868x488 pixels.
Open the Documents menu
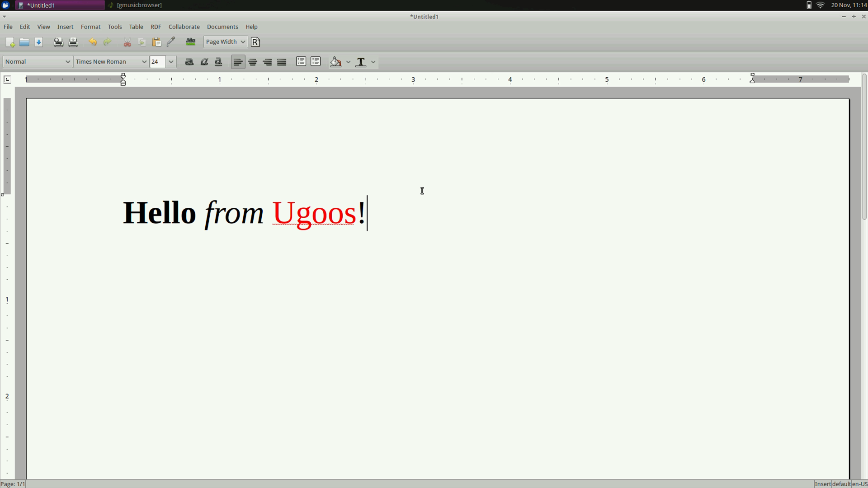click(222, 27)
